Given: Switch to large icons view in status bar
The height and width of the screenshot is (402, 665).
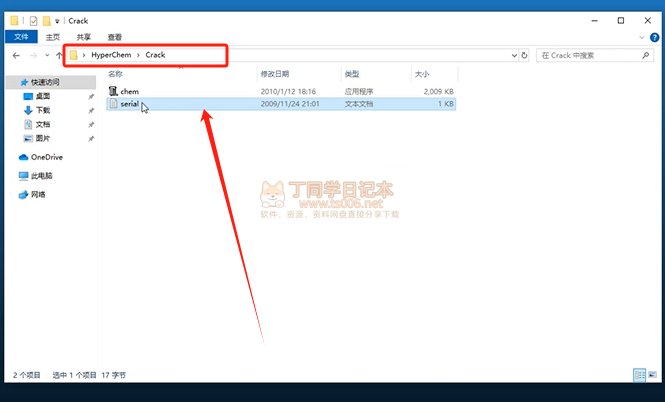Looking at the screenshot, I should (x=652, y=375).
